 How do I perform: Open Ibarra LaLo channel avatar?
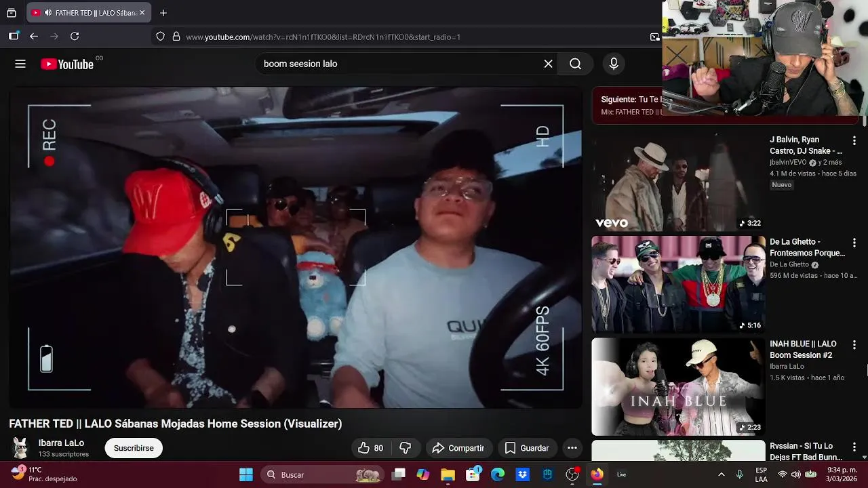(x=20, y=448)
